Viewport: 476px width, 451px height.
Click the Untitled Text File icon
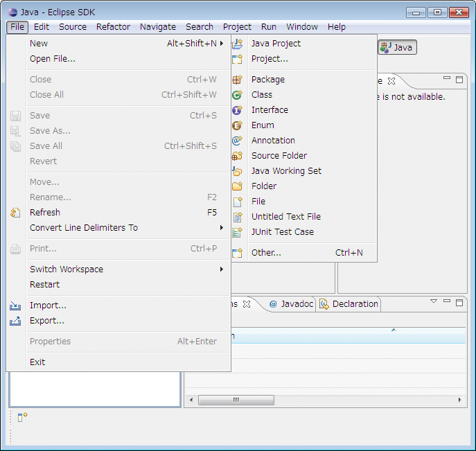238,217
